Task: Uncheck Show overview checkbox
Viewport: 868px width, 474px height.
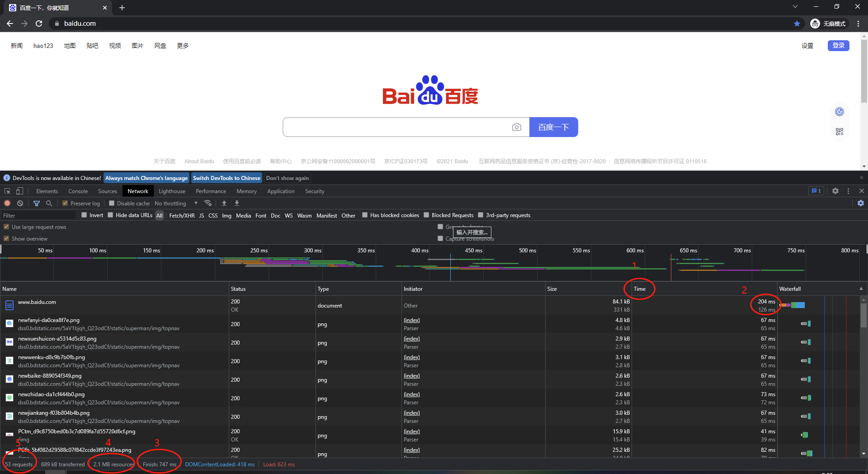Action: click(x=6, y=238)
